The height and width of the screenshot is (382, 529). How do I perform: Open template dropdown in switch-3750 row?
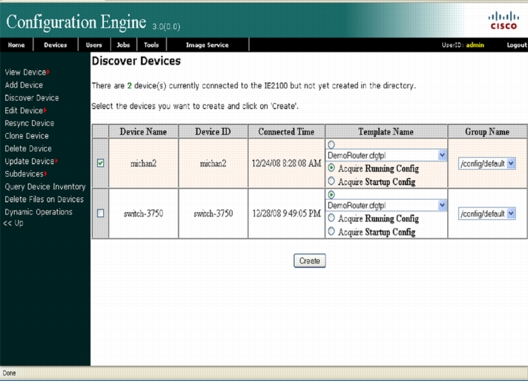(386, 206)
